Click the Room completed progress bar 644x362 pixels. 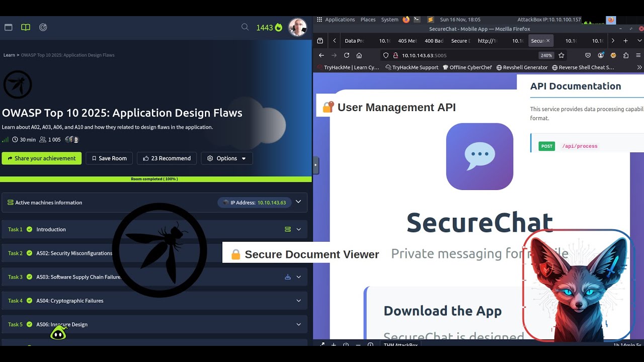click(x=156, y=179)
